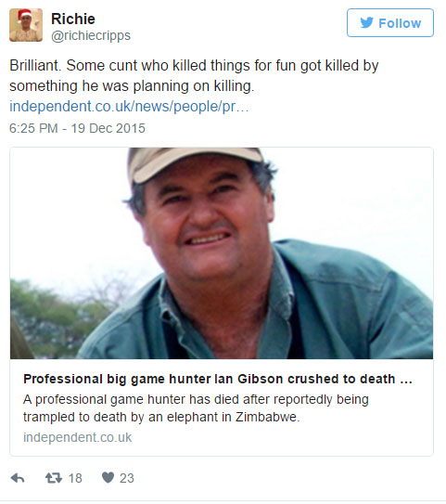The width and height of the screenshot is (446, 504).
Task: Click the tan cap in the article image
Action: [x=193, y=162]
